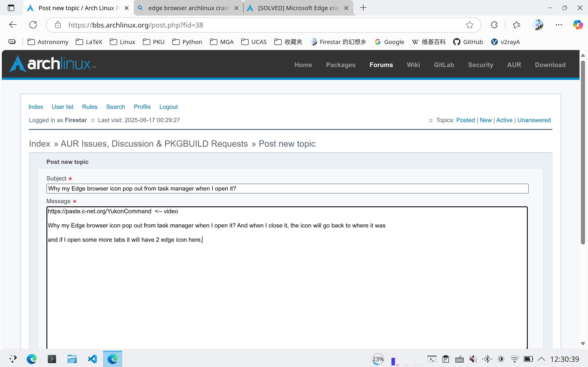Screen dimensions: 588x367
Task: Switch to the edge browser archlinux crash tab
Action: 188,8
